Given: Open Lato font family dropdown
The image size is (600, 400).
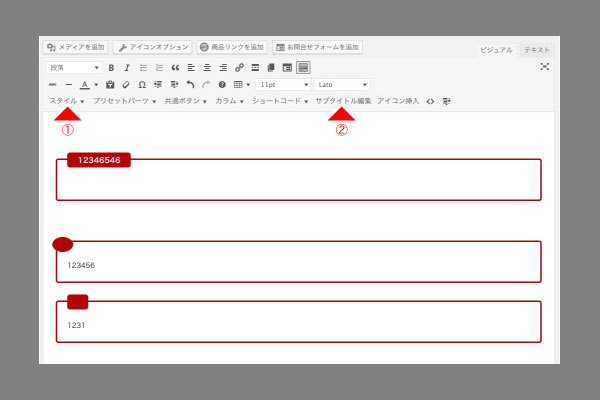Looking at the screenshot, I should point(342,85).
